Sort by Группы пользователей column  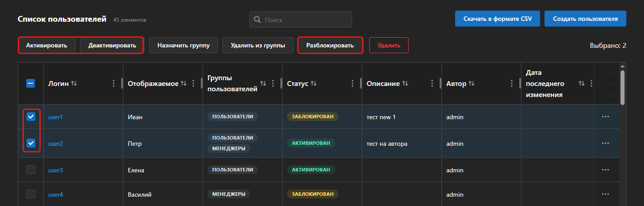point(263,83)
